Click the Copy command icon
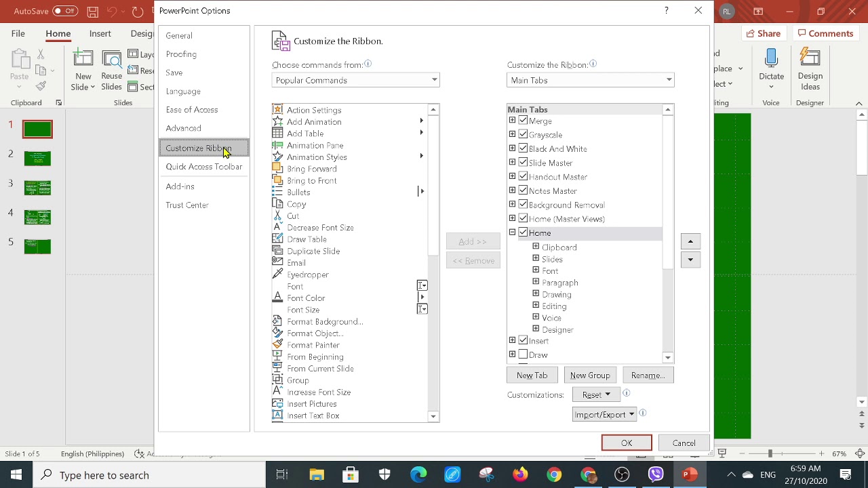Screen dimensions: 868x488 click(277, 204)
